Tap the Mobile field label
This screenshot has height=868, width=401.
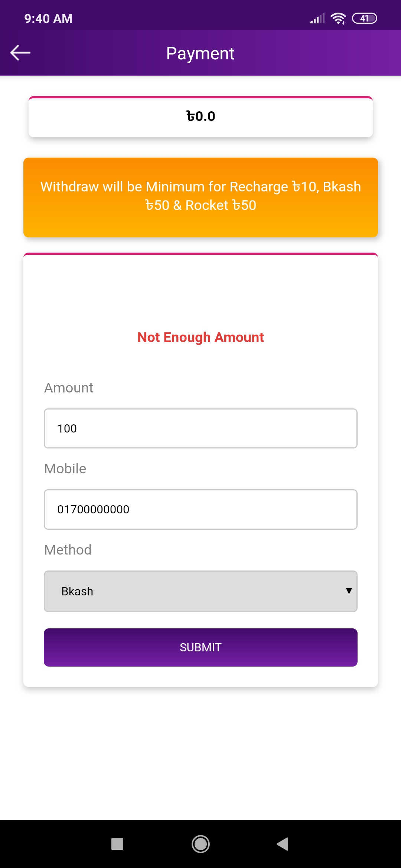click(65, 468)
